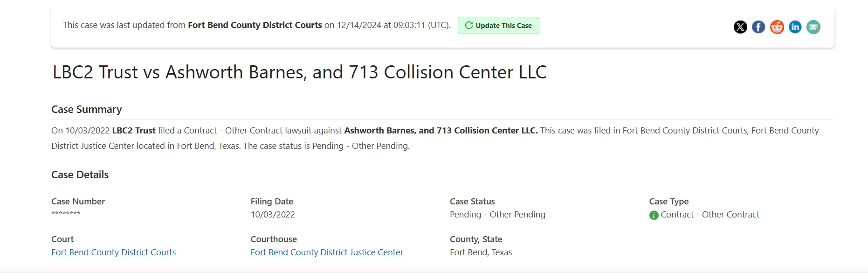Share case on Reddit icon
This screenshot has height=273, width=868.
[x=777, y=27]
